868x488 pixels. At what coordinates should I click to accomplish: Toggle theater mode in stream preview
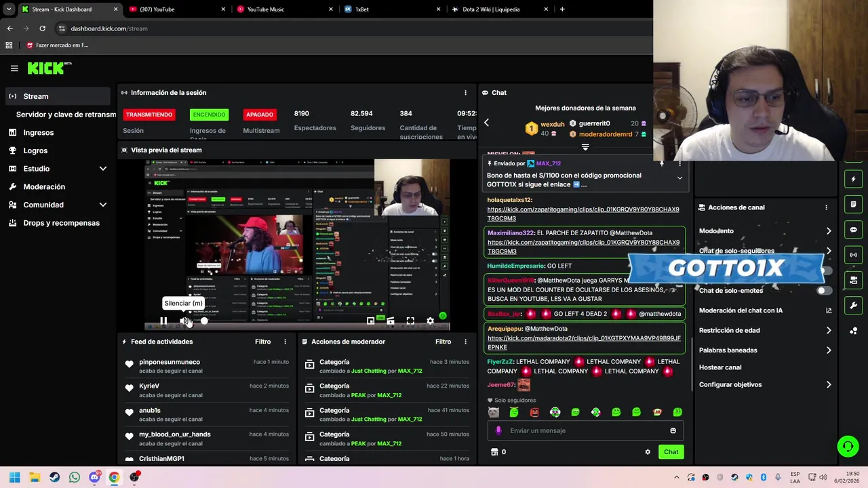(x=390, y=321)
